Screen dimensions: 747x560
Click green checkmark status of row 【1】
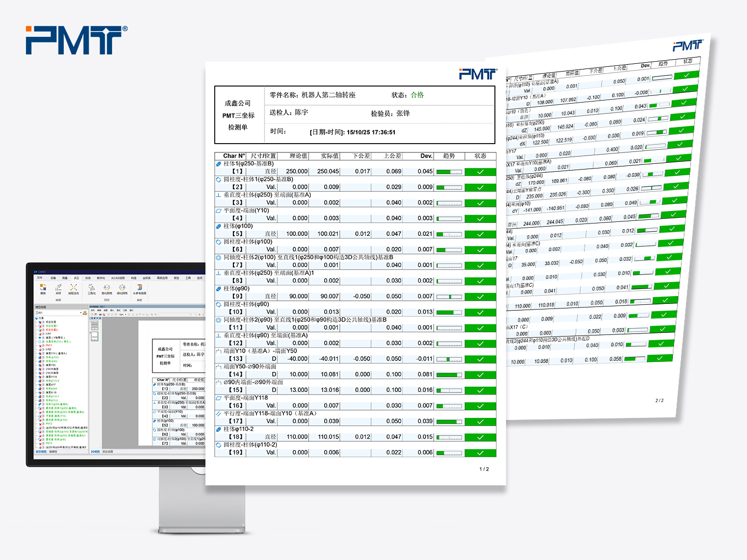[480, 172]
